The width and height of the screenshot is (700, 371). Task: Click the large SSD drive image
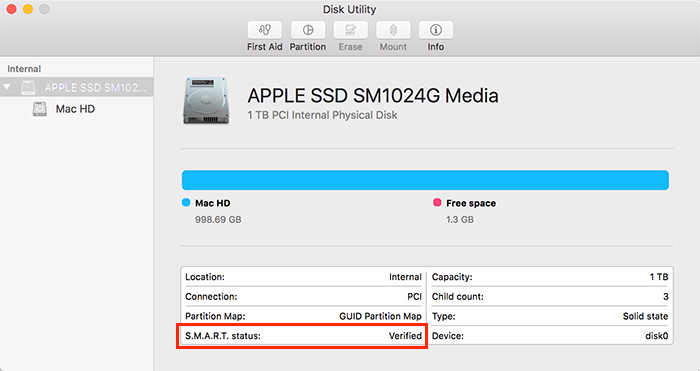pyautogui.click(x=206, y=101)
